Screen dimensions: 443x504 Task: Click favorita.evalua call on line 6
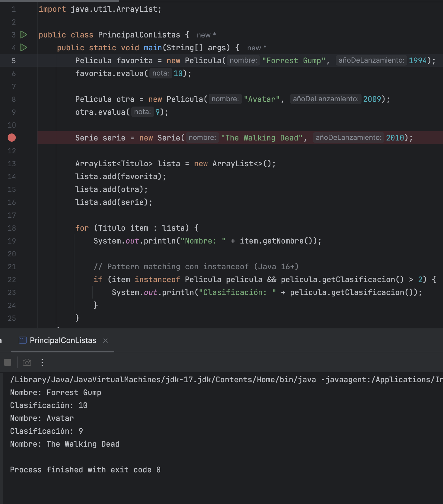(133, 73)
